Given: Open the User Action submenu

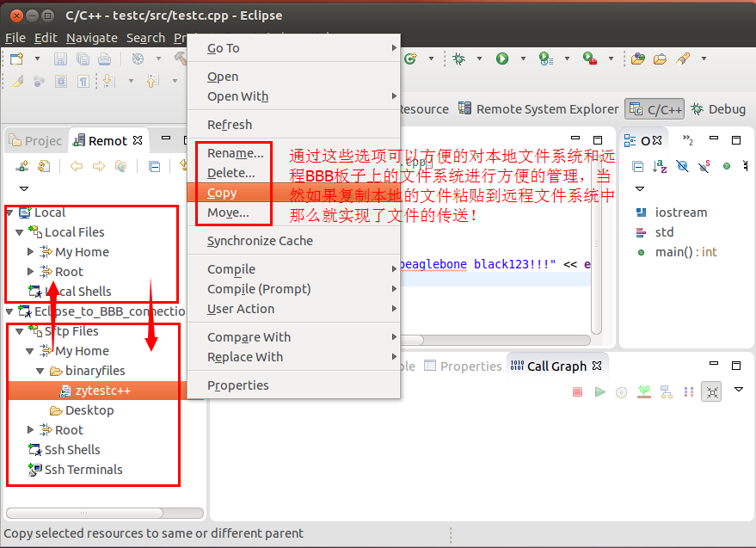Looking at the screenshot, I should coord(293,309).
